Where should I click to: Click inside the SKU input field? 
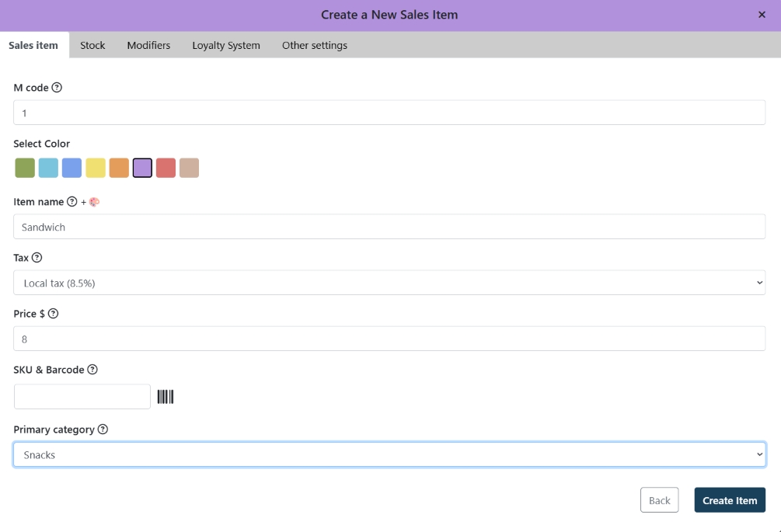82,396
